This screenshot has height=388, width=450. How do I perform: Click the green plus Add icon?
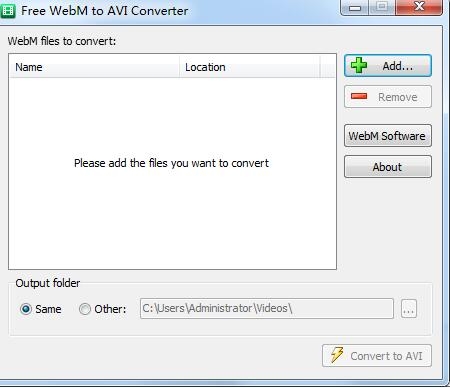point(359,65)
